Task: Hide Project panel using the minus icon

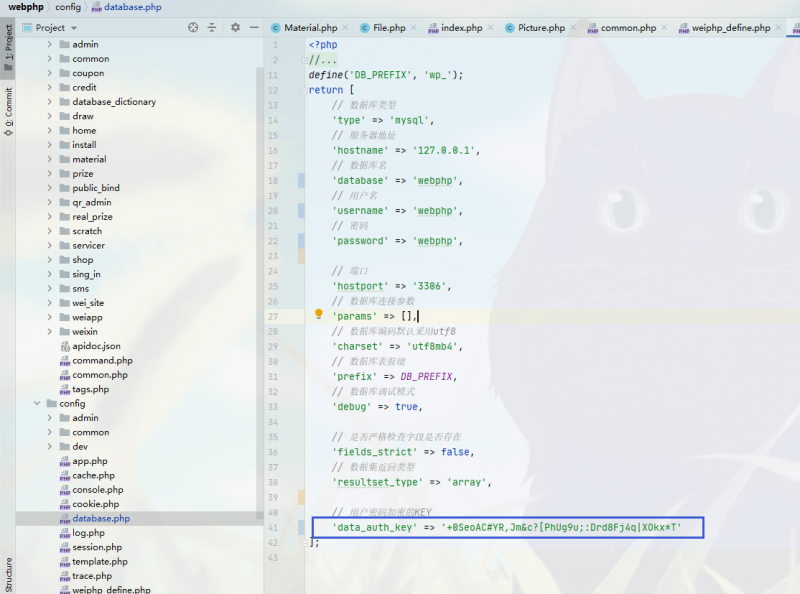Action: click(x=255, y=27)
